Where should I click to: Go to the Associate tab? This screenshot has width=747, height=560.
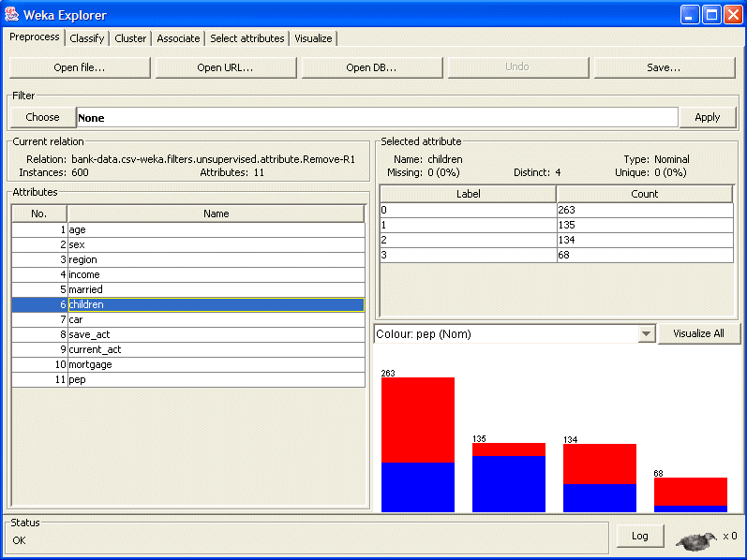pyautogui.click(x=178, y=38)
